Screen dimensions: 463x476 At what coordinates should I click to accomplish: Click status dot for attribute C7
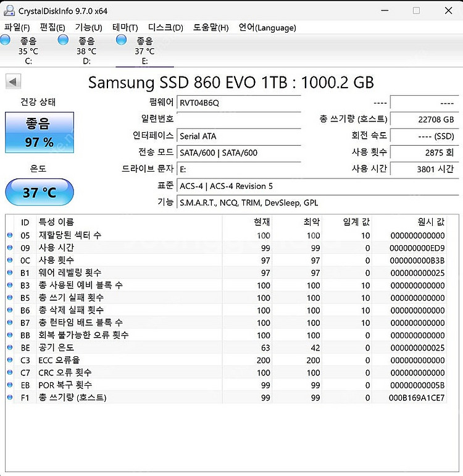click(10, 372)
